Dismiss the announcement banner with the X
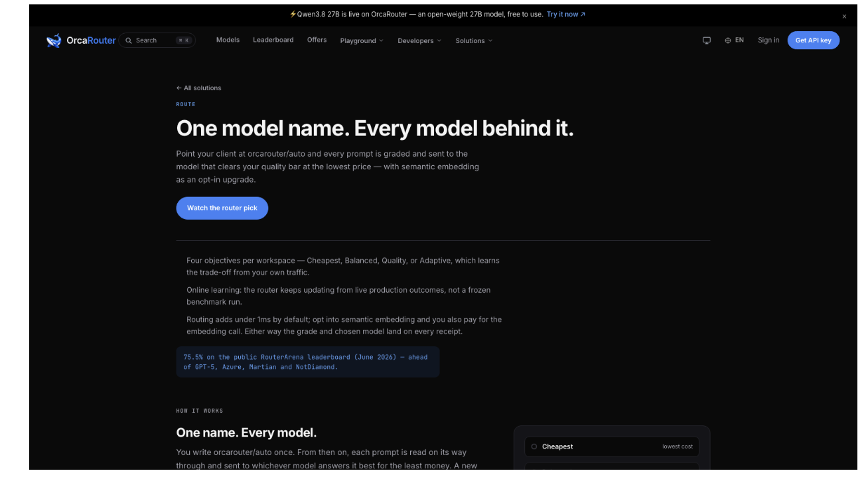This screenshot has width=868, height=483. pos(844,17)
